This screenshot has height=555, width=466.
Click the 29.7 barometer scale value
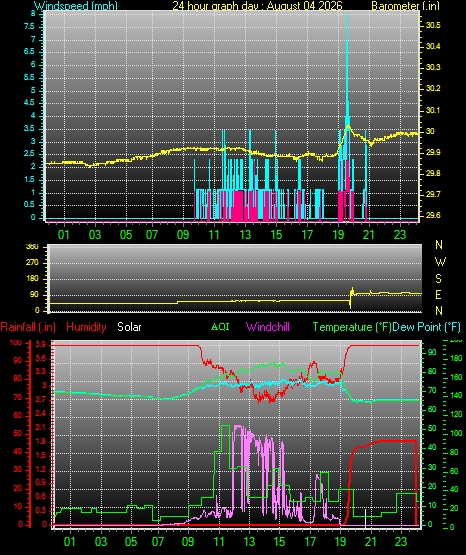coord(433,194)
